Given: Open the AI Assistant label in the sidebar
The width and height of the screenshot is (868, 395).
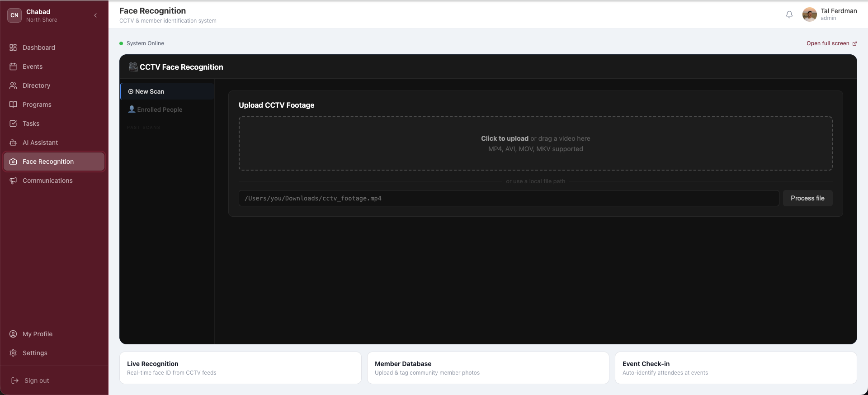Looking at the screenshot, I should point(40,143).
